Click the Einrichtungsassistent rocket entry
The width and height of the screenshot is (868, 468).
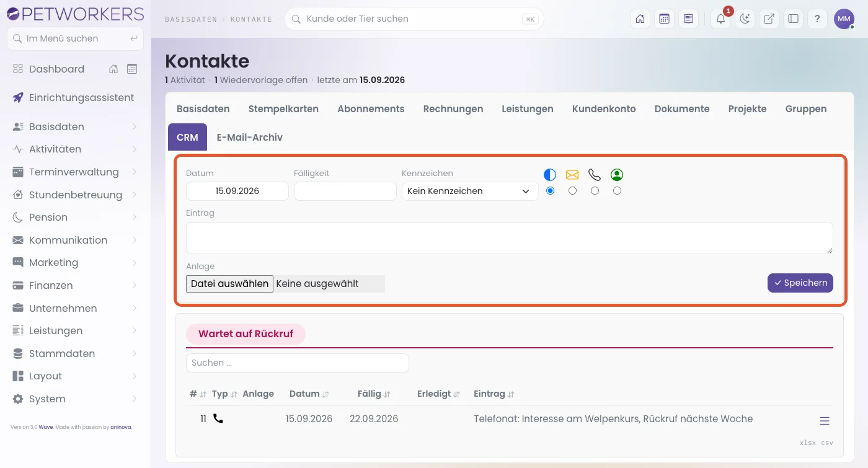pos(74,97)
